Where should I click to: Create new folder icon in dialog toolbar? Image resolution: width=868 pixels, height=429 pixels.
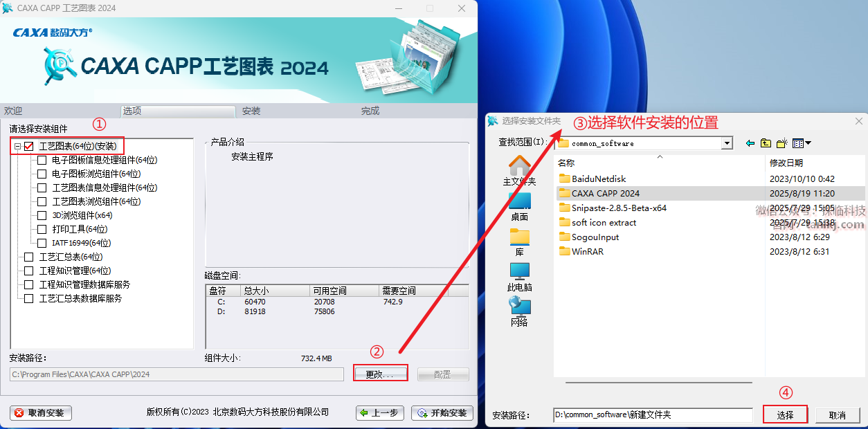[x=782, y=143]
